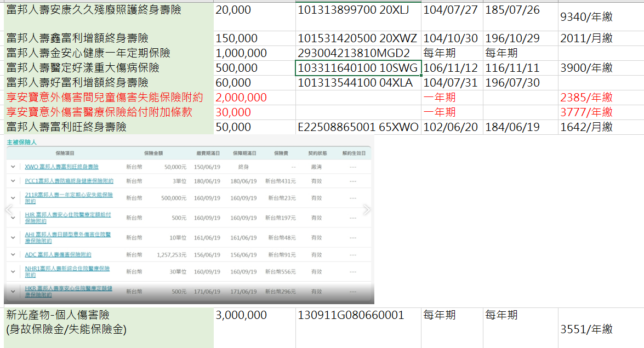This screenshot has height=348, width=644.
Task: Open the XWO 富邦人壽富利旺終身壽險 link
Action: coord(61,167)
